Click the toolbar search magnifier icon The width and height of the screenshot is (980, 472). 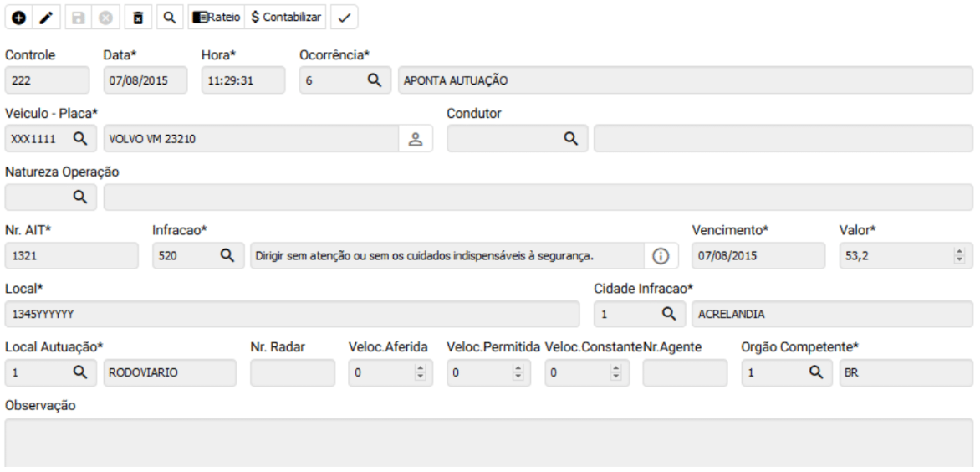[168, 17]
